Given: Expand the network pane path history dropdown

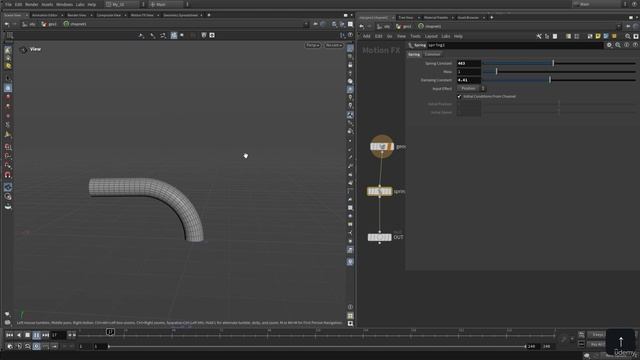Looking at the screenshot, I should pyautogui.click(x=619, y=27).
